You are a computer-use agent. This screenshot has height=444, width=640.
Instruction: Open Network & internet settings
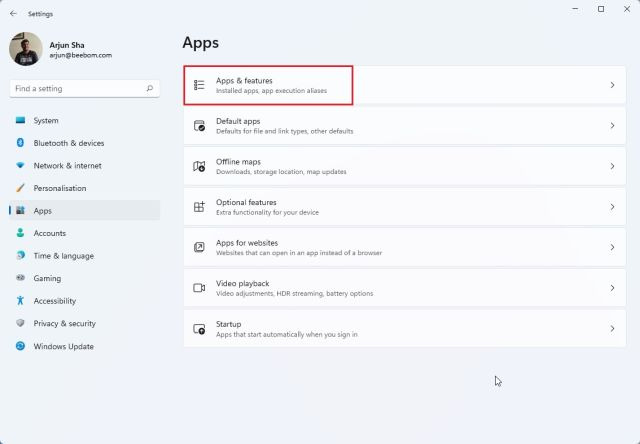point(84,165)
